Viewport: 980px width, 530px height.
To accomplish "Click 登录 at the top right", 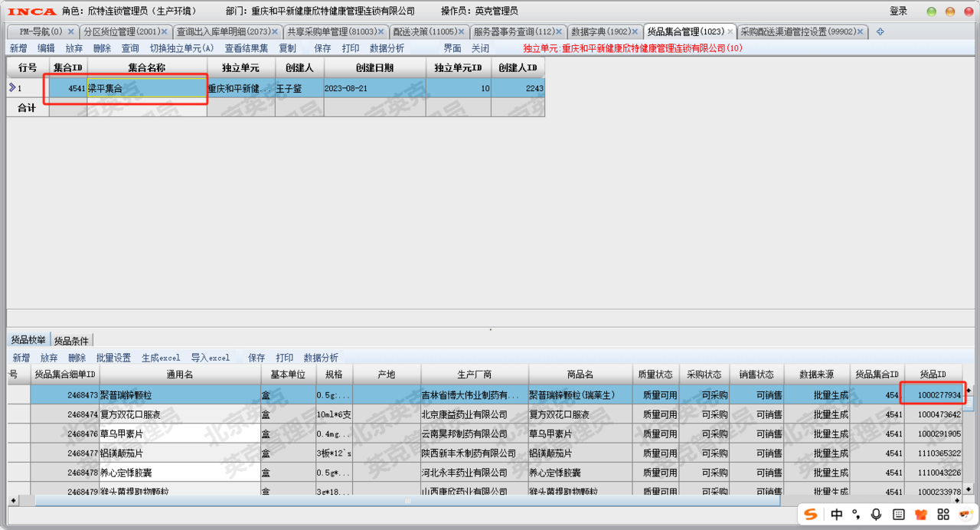I will pos(898,11).
